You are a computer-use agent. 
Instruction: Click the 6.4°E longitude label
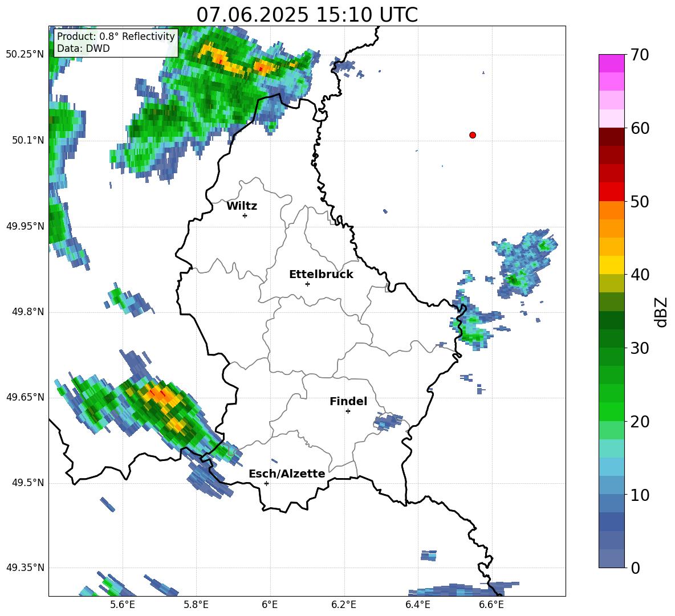point(417,605)
